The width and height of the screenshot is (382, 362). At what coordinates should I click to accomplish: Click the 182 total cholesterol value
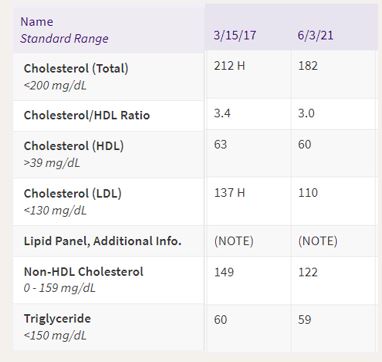[x=308, y=66]
